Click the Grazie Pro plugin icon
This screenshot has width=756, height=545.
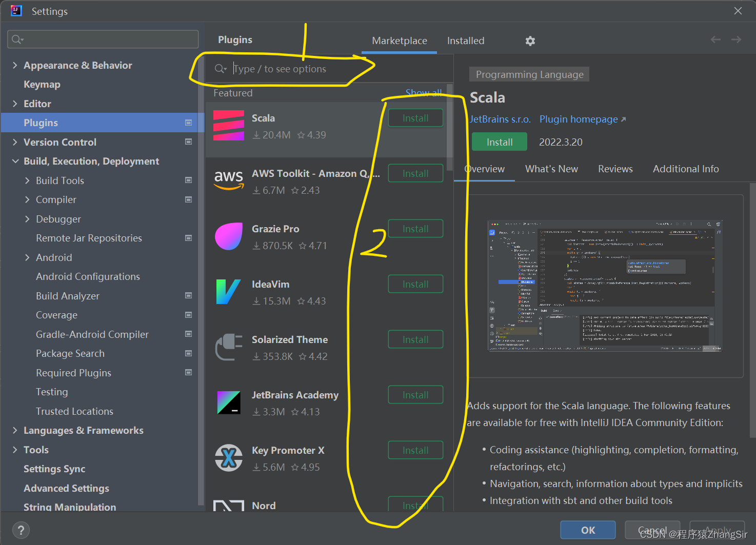pos(229,236)
